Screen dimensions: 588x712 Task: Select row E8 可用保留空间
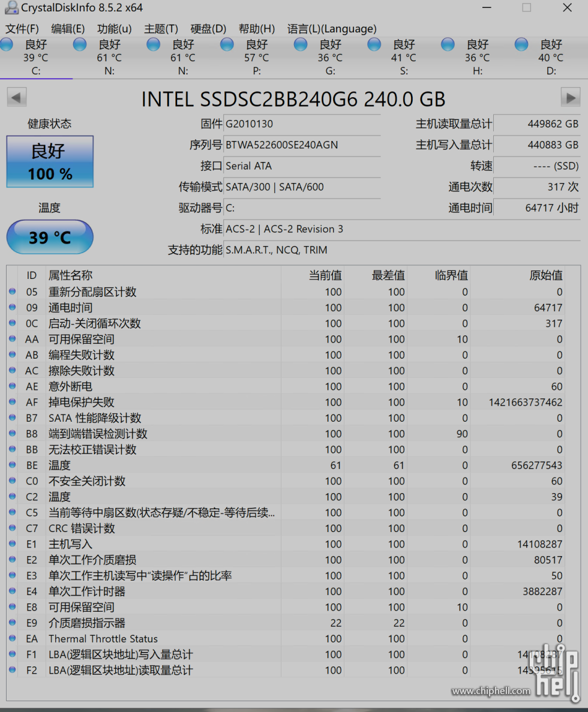pos(286,607)
